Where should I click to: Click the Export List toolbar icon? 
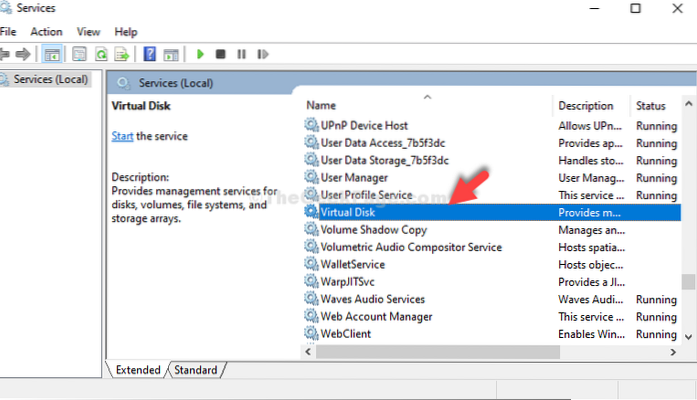121,54
